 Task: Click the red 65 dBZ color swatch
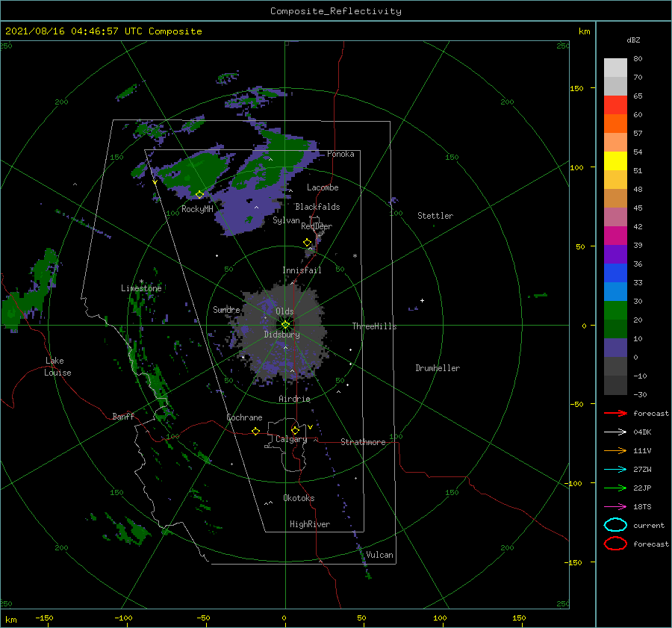[615, 105]
